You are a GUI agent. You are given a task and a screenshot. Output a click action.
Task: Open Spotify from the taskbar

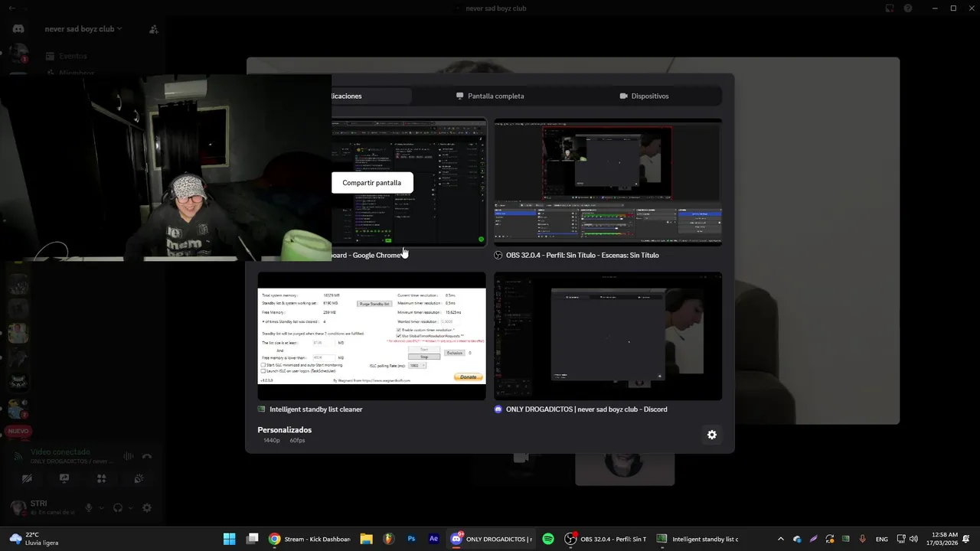[548, 539]
